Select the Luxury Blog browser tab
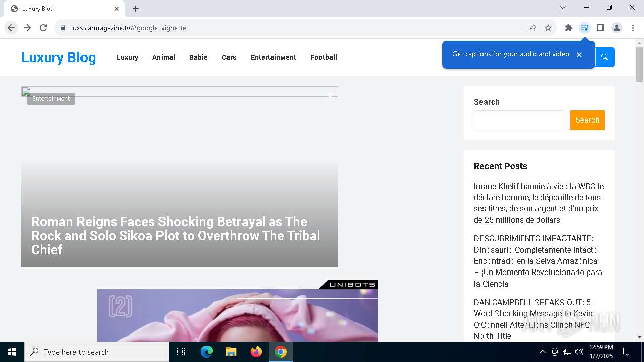 tap(64, 9)
